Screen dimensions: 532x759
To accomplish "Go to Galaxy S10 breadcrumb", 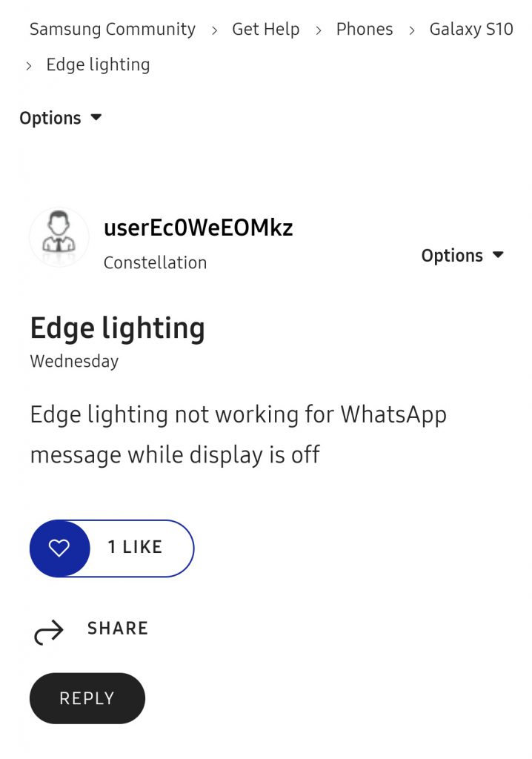I will click(x=471, y=30).
